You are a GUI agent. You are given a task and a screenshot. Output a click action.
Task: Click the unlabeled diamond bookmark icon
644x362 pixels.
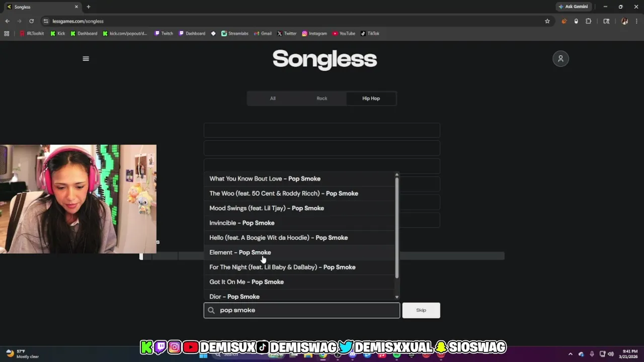(x=213, y=34)
